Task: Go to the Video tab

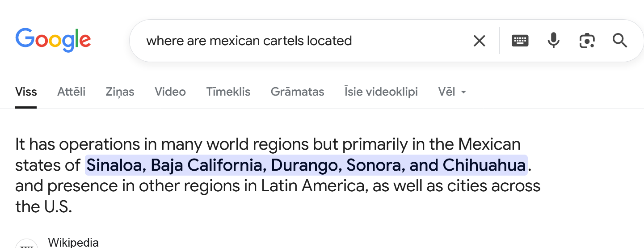Action: (170, 92)
